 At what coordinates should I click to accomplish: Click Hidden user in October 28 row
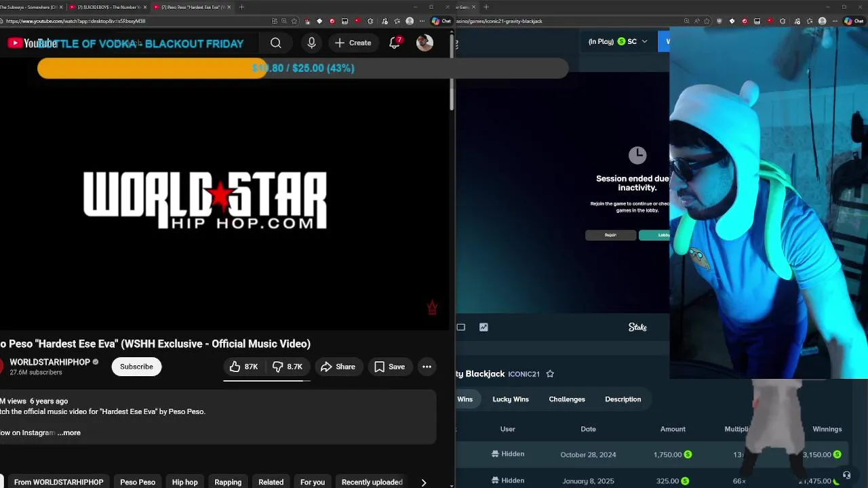(508, 454)
